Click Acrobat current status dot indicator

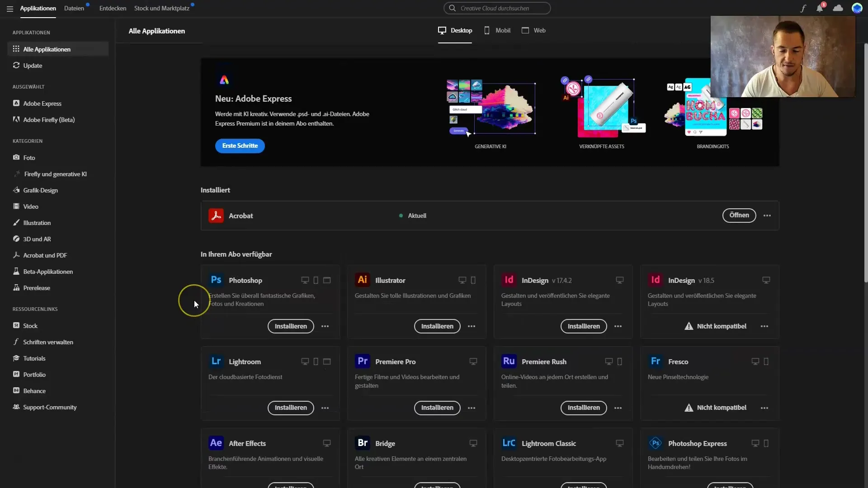401,216
